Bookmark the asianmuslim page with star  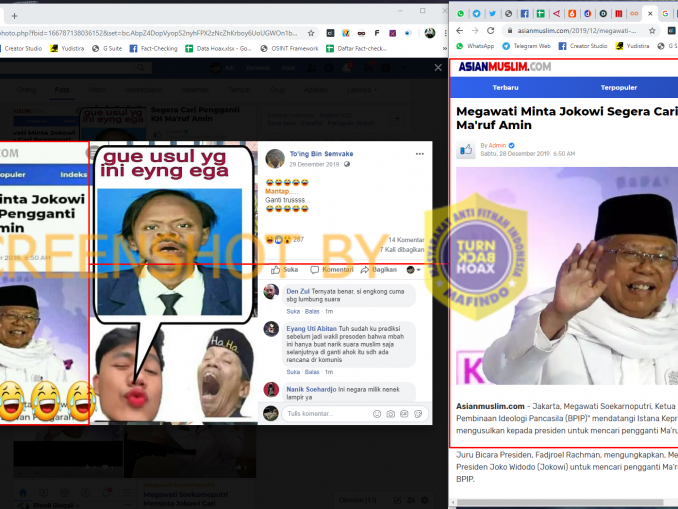click(652, 31)
